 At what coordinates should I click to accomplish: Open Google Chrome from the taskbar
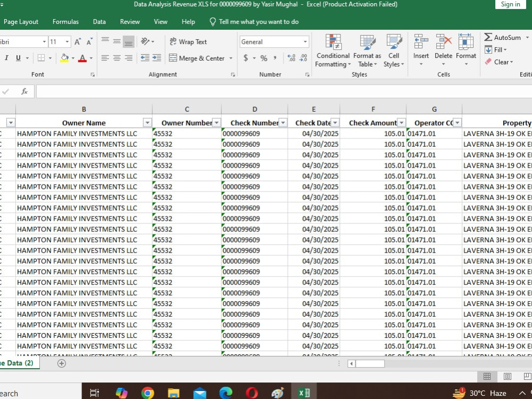pyautogui.click(x=147, y=393)
